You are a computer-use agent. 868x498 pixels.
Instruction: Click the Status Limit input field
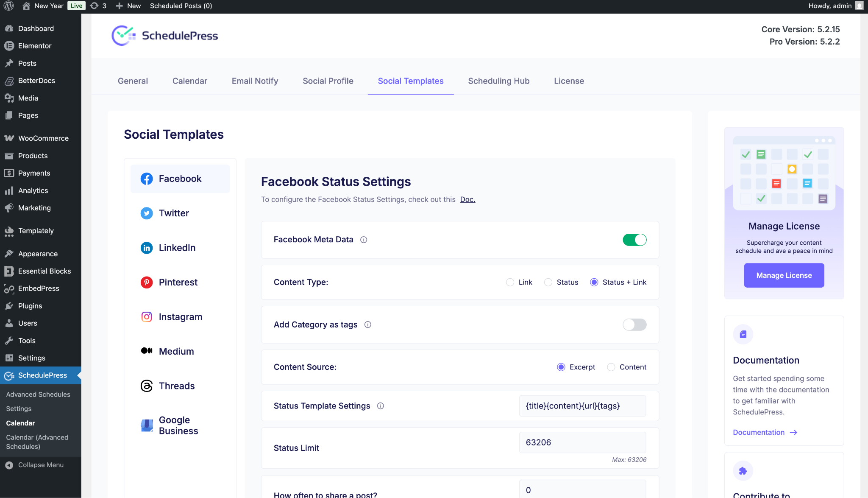(582, 442)
